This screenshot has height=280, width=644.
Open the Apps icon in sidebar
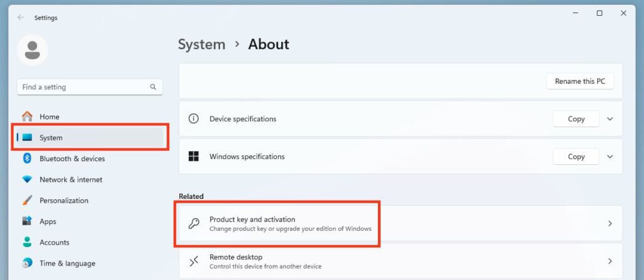(x=27, y=221)
